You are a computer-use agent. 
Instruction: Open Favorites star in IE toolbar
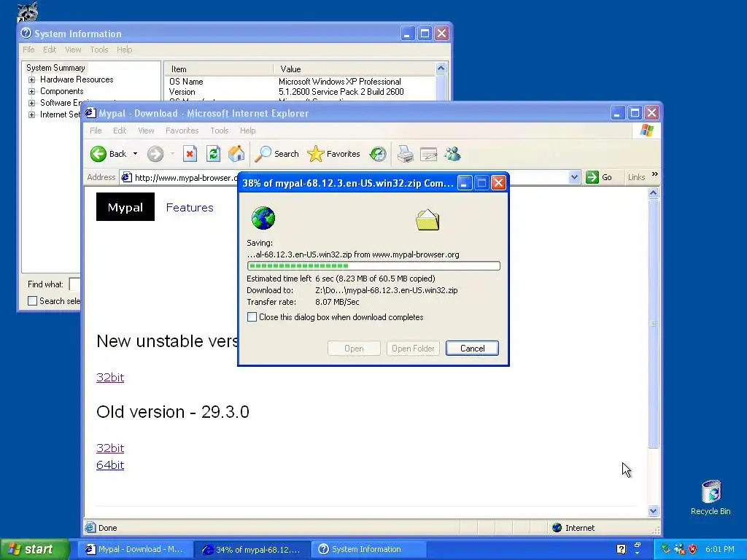pos(315,154)
